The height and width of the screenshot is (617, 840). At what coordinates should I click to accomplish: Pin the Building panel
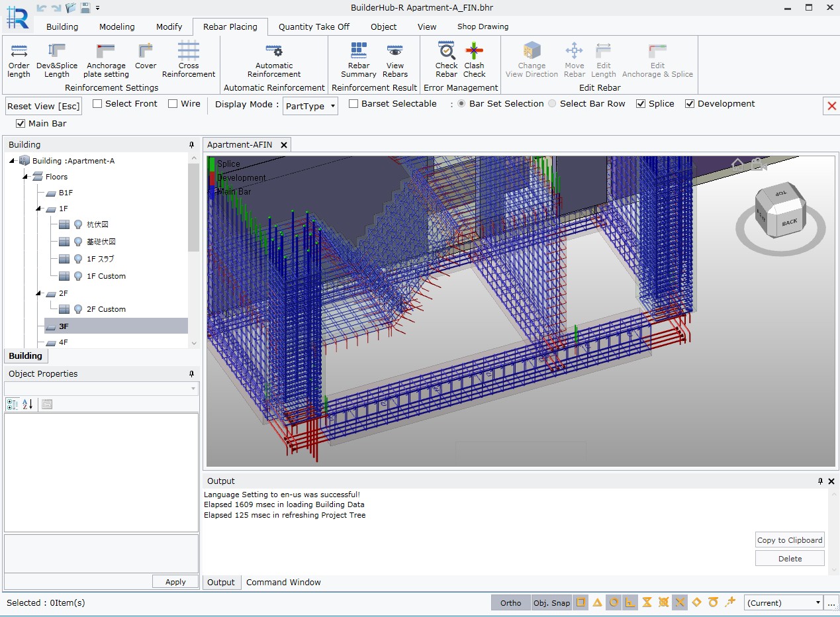(x=192, y=145)
